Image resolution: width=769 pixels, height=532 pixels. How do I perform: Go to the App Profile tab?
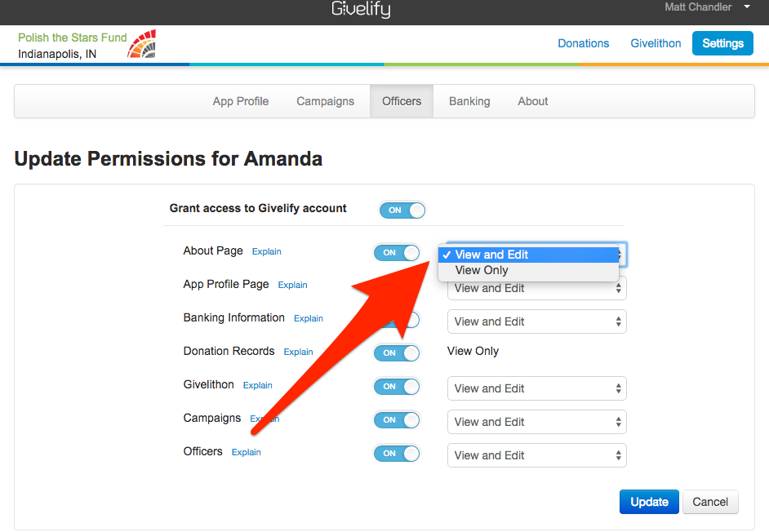[241, 101]
